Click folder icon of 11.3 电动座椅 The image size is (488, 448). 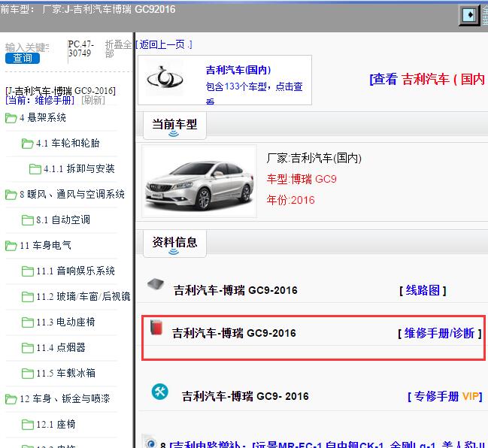tap(27, 322)
